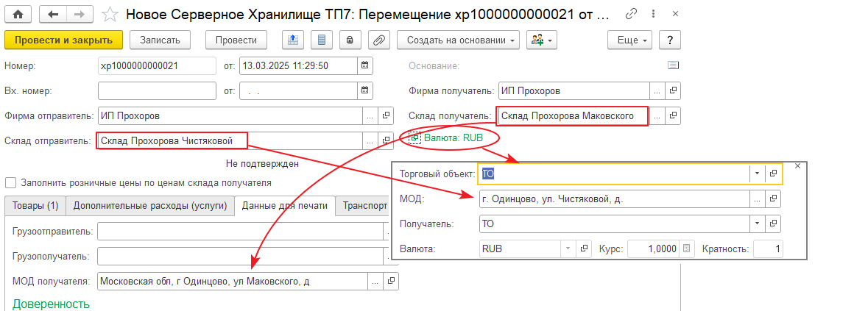Expand the Получатель dropdown in popup
Image resolution: width=868 pixels, height=311 pixels.
click(757, 224)
